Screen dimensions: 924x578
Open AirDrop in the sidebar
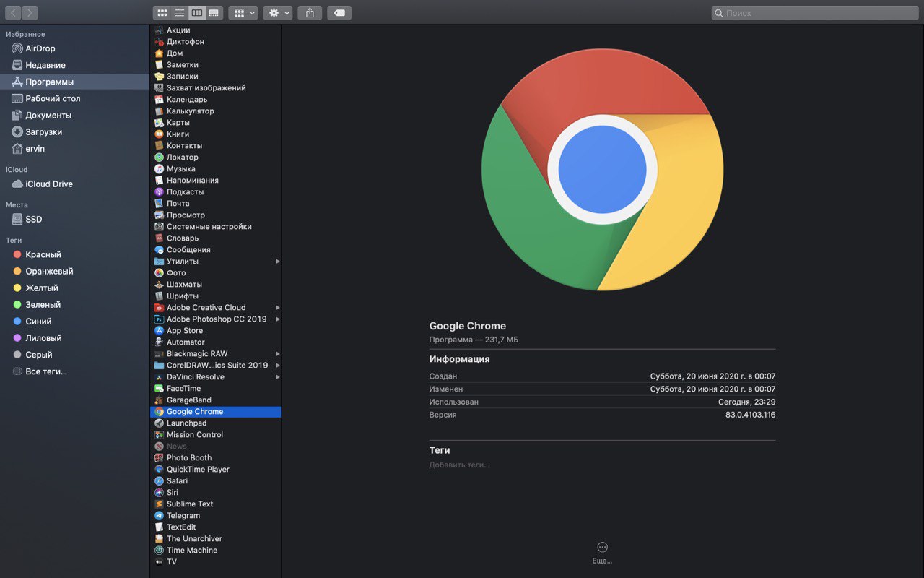click(x=74, y=48)
